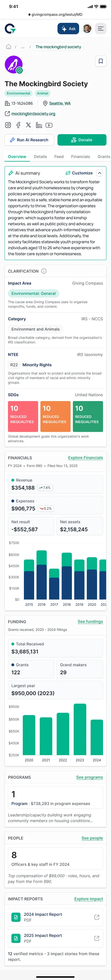The height and width of the screenshot is (980, 111).
Task: Click the expenses 0.2% trend badge
Action: 46,509
